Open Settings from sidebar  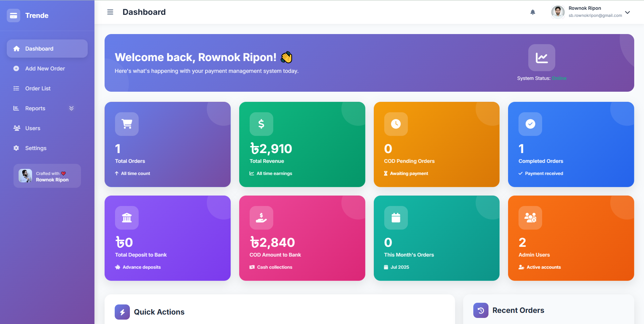click(35, 148)
